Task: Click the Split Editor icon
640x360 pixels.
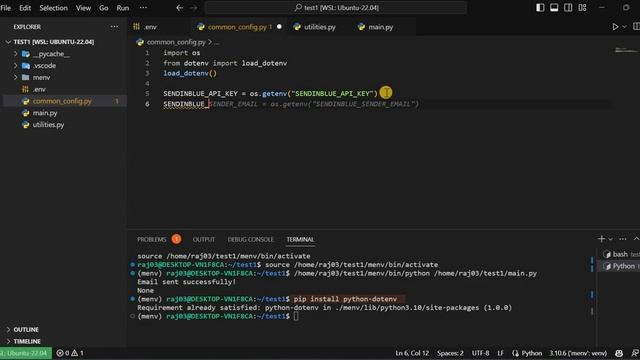Action: [636, 27]
